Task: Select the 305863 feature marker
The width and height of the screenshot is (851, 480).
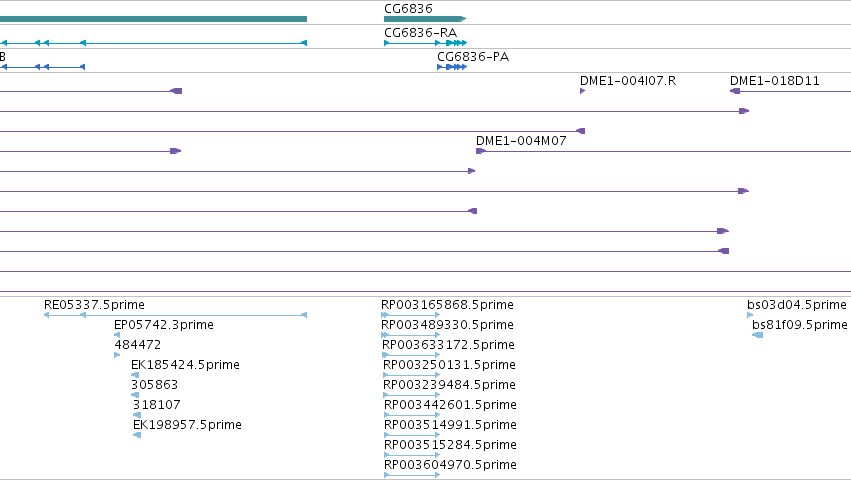Action: tap(135, 395)
